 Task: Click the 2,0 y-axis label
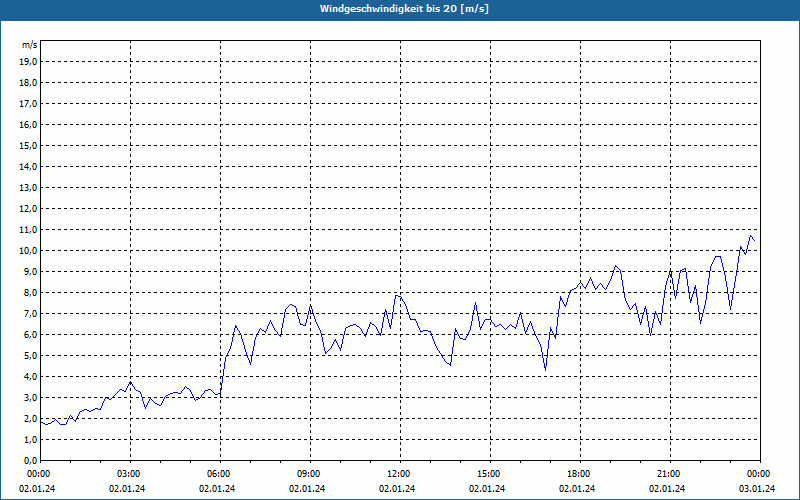click(30, 418)
